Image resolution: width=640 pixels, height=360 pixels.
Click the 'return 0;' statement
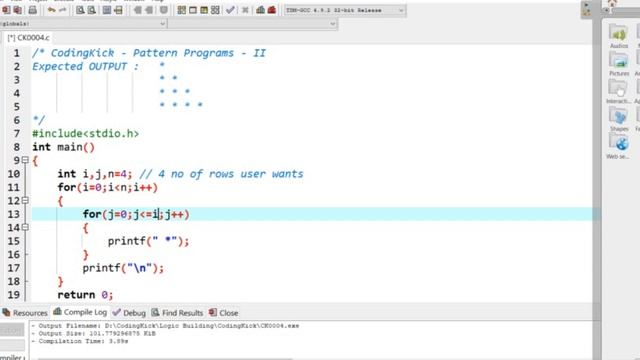[x=85, y=295]
